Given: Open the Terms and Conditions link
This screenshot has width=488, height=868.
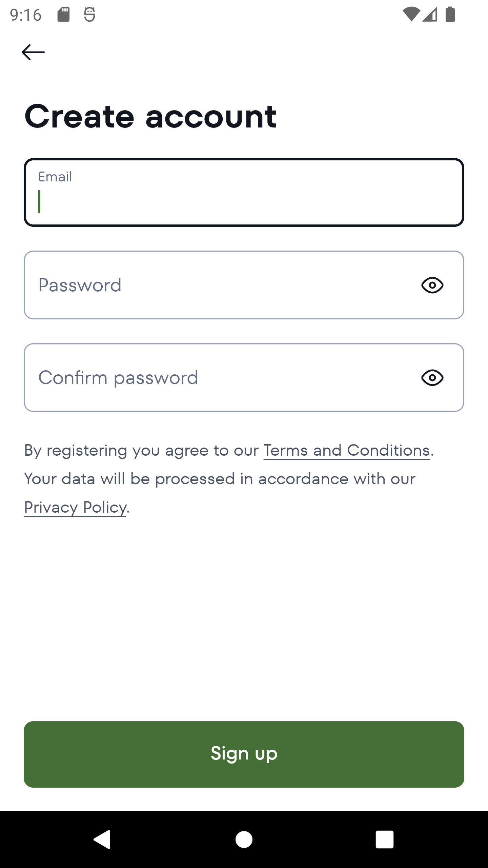Looking at the screenshot, I should 346,451.
